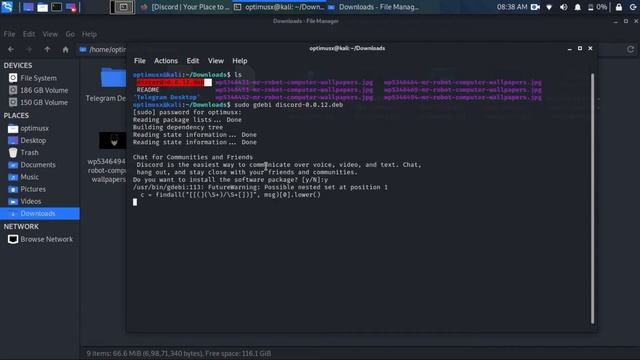Open Trash in the Places sidebar
This screenshot has height=360, width=640.
pyautogui.click(x=40, y=152)
